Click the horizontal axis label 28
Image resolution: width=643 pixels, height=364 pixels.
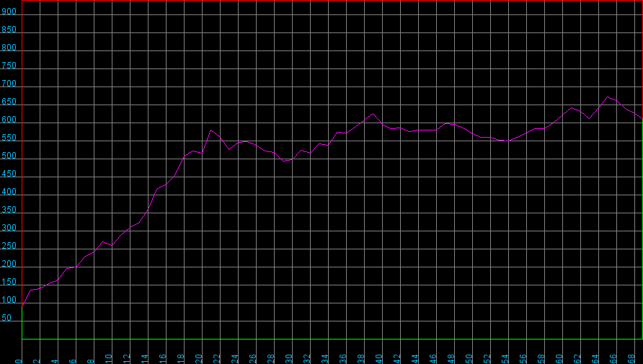coord(271,359)
